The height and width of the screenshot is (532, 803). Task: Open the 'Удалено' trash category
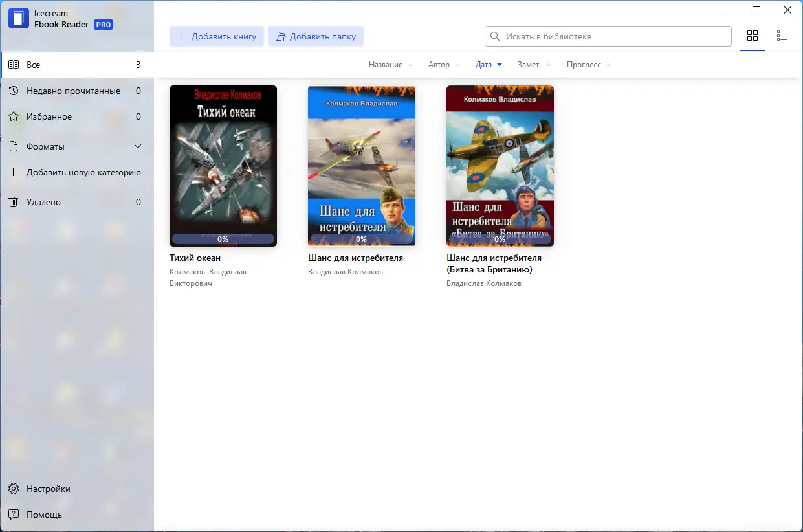tap(78, 202)
